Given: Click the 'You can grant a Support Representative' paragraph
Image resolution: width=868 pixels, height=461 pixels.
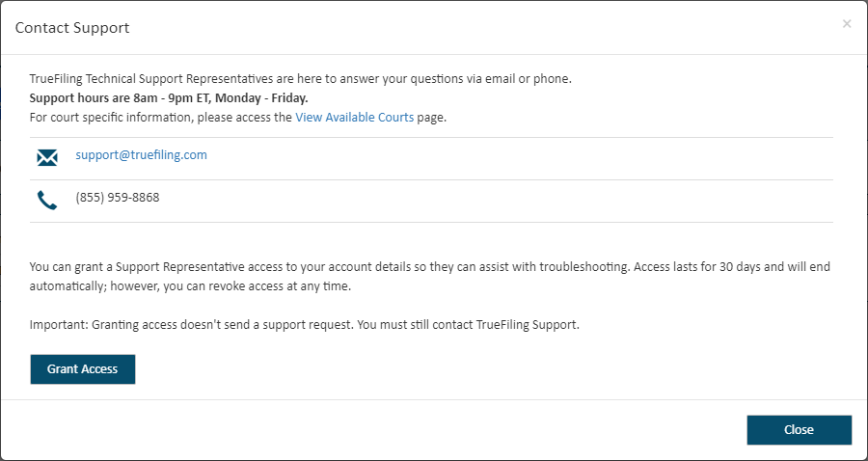Looking at the screenshot, I should coord(429,277).
